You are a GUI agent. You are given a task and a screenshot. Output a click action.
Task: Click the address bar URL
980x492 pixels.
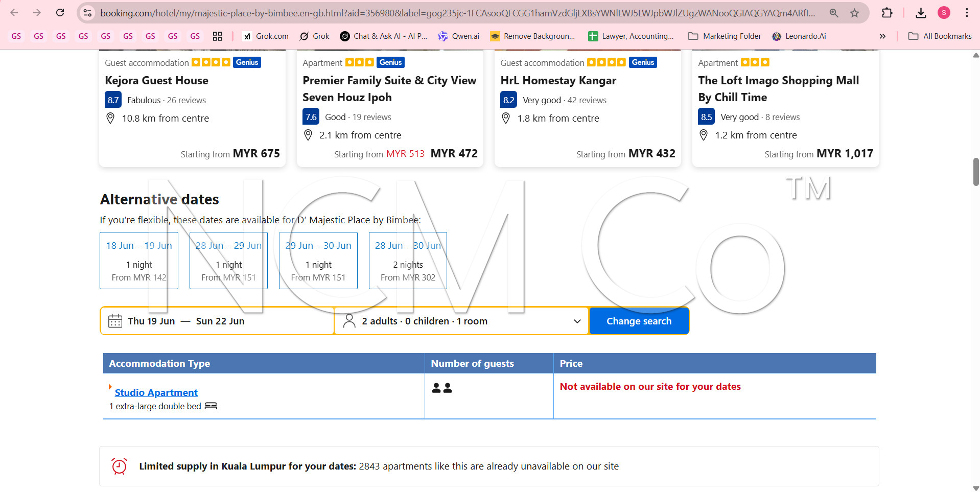click(457, 13)
